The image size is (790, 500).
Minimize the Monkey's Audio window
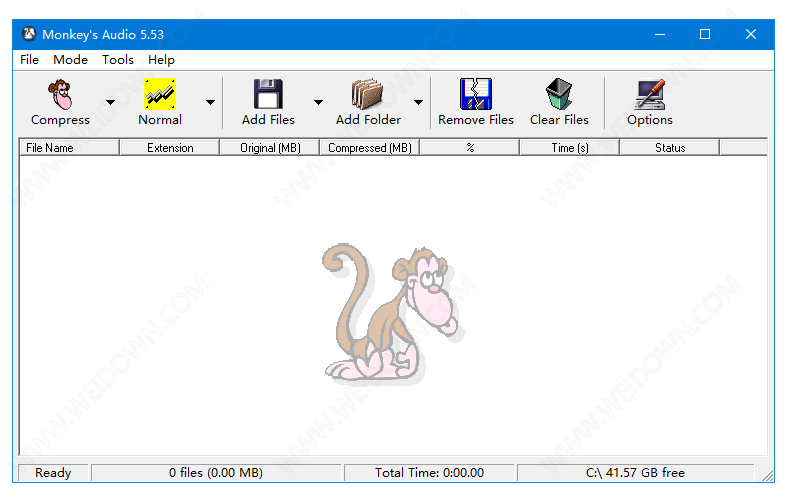(660, 34)
